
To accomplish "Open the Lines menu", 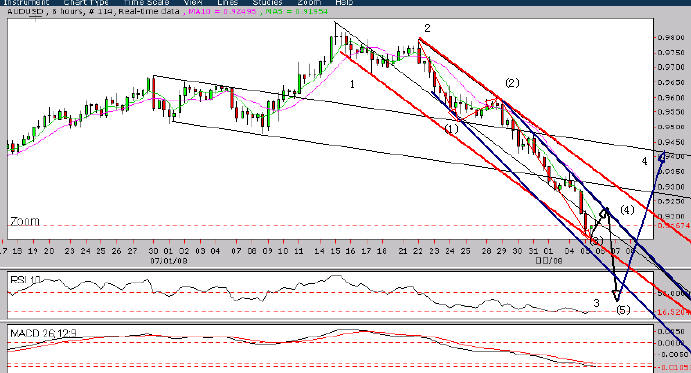I will 227,2.
